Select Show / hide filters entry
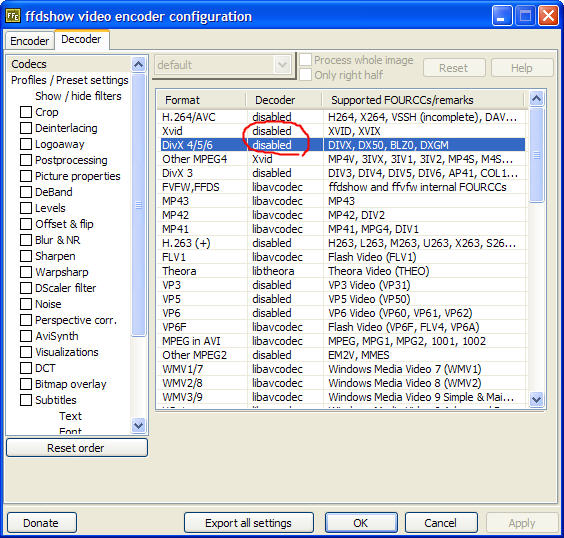The height and width of the screenshot is (538, 564). pos(78,96)
